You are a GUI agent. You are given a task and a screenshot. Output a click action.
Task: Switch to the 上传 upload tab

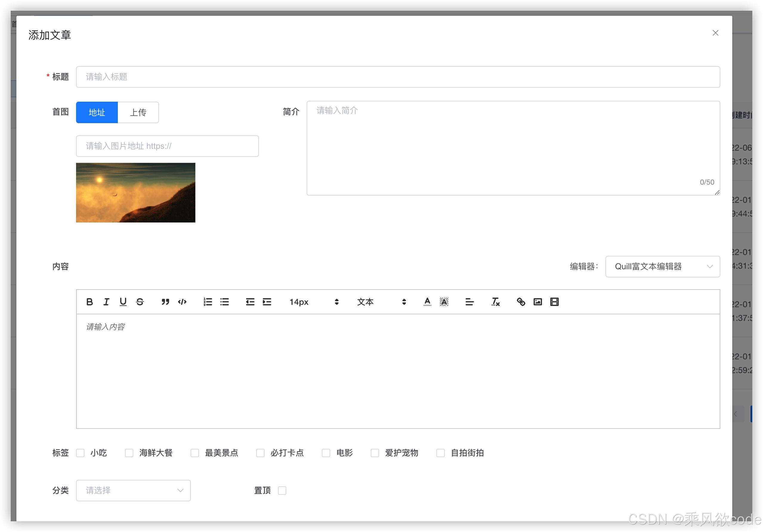click(138, 112)
